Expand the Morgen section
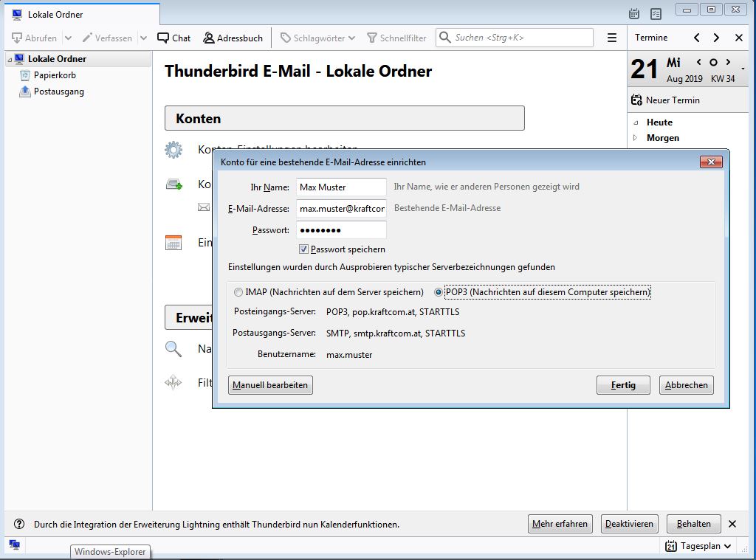This screenshot has width=756, height=560. [x=636, y=138]
